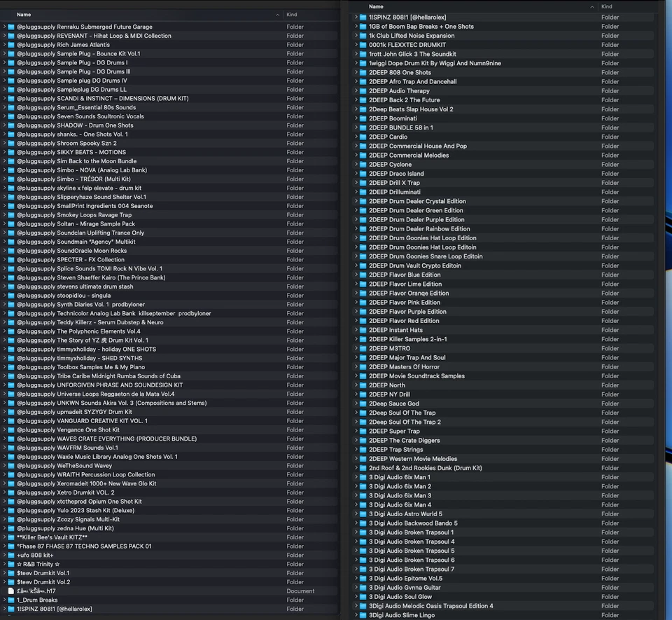
Task: Click folder icon for @pluggsupply WeTheSound Wavey
Action: click(x=11, y=466)
